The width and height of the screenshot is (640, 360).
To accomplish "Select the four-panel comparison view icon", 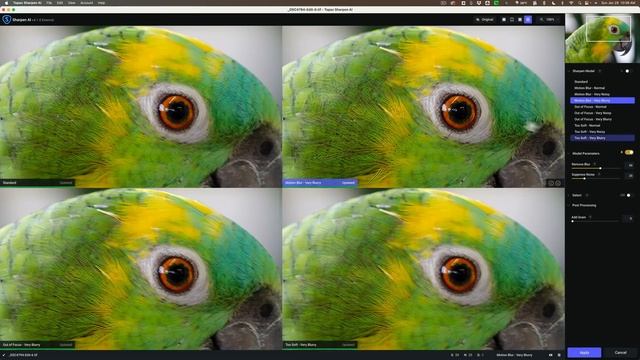I will [x=528, y=19].
